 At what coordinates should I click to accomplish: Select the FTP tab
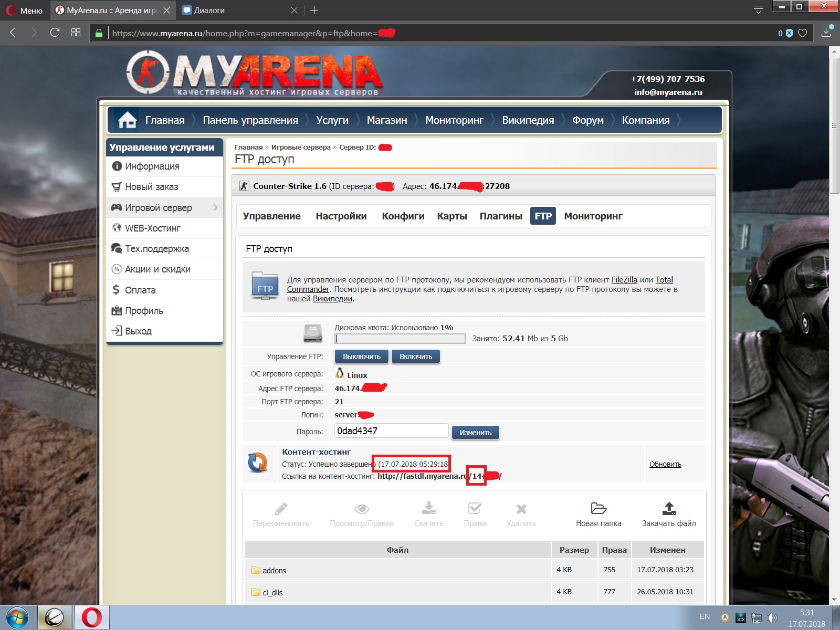click(x=543, y=216)
